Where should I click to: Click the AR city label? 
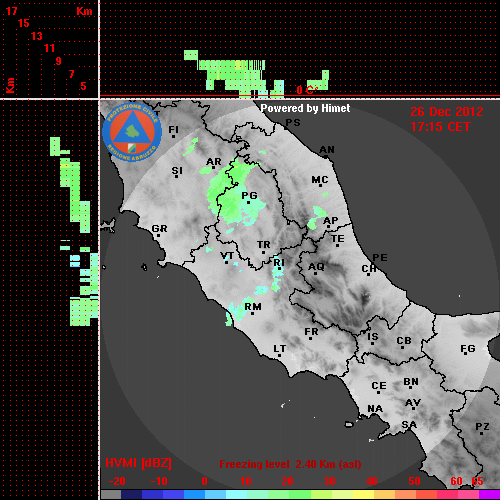(x=213, y=162)
